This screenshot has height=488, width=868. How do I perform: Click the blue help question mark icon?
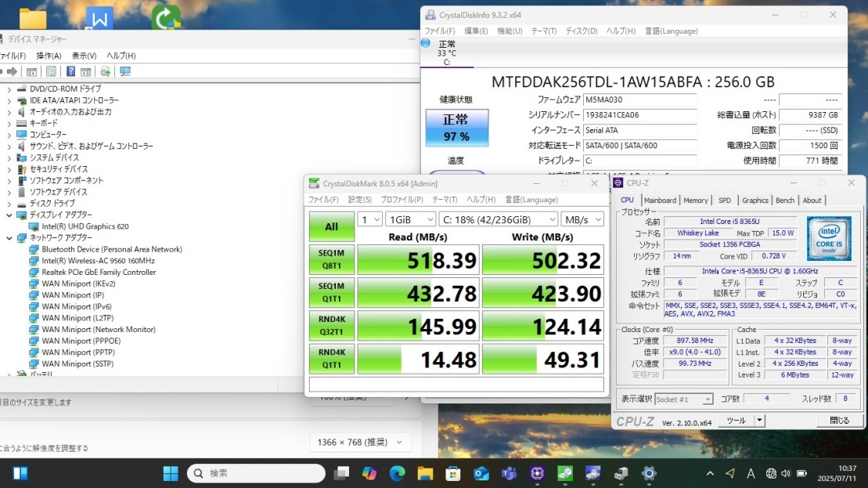[x=71, y=71]
